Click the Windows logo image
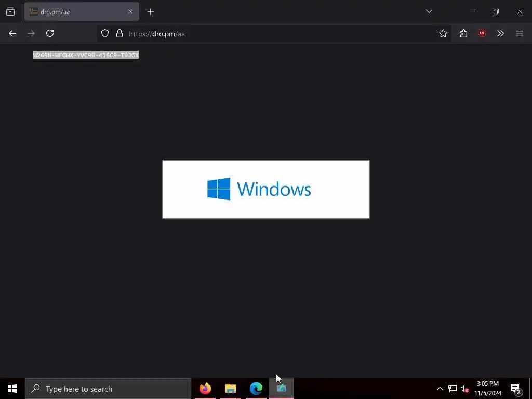 click(x=266, y=189)
